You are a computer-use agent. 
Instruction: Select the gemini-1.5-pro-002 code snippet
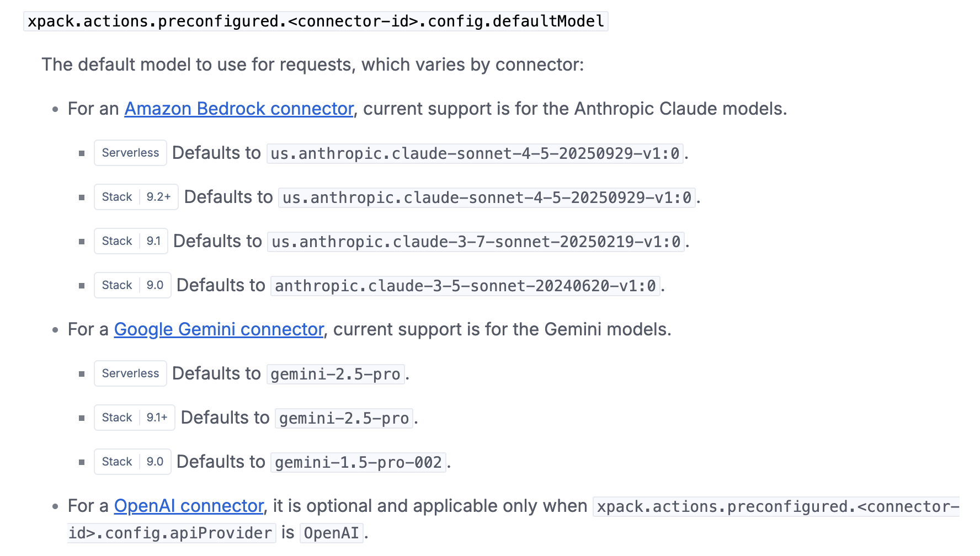tap(358, 462)
